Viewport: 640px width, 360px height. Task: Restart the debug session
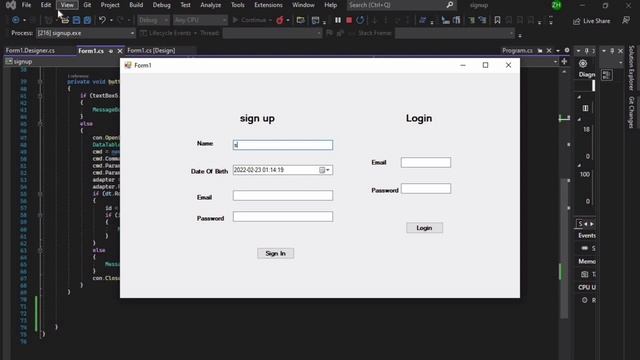pos(360,20)
